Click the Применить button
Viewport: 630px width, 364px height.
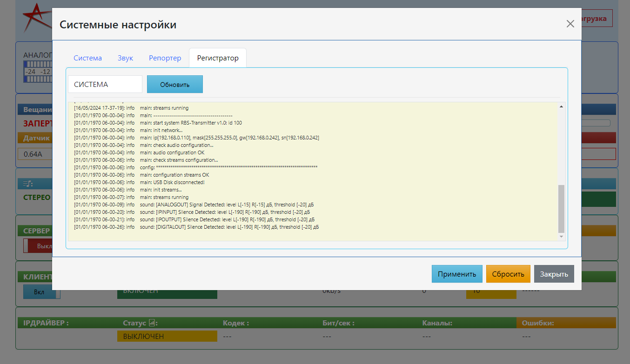pos(456,274)
